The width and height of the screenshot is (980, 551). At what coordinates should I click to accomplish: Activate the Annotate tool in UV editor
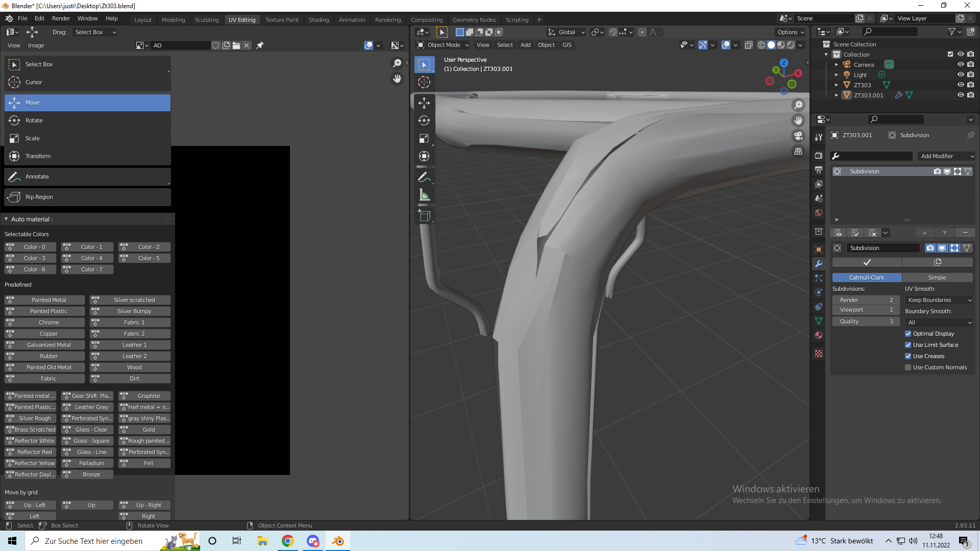point(37,177)
